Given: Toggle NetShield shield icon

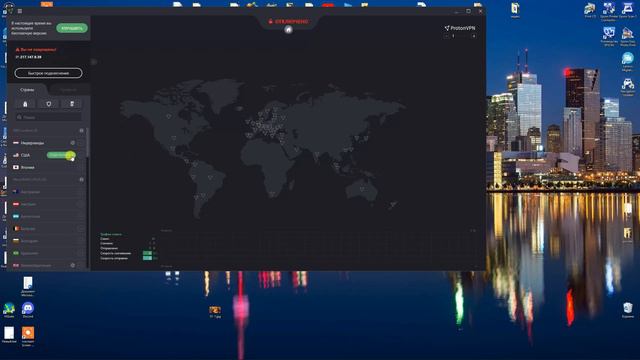Looking at the screenshot, I should [x=49, y=104].
